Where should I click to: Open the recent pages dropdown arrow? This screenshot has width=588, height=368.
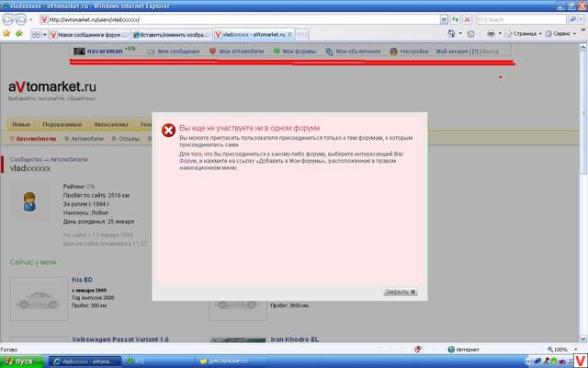tap(30, 19)
